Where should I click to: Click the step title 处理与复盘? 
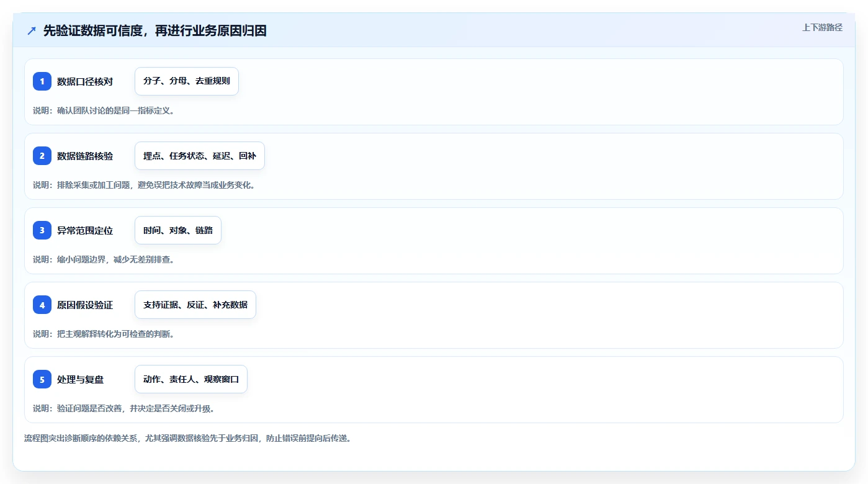click(x=81, y=379)
